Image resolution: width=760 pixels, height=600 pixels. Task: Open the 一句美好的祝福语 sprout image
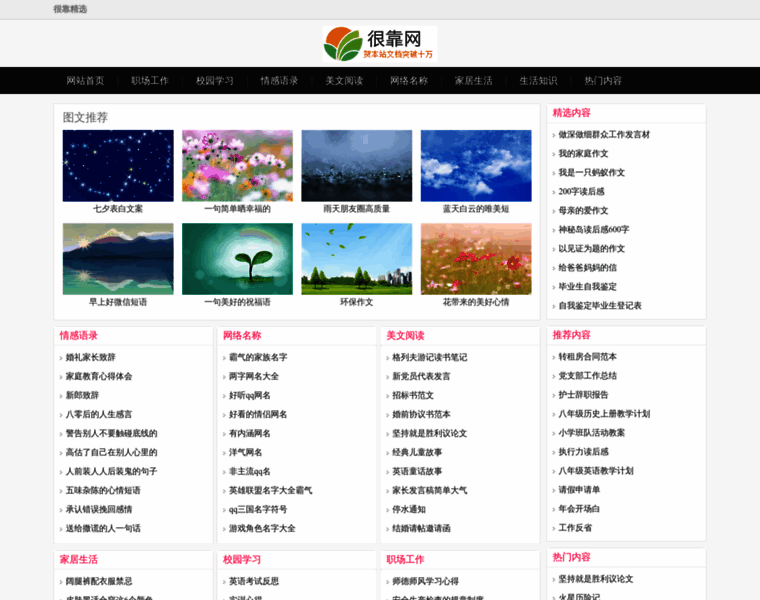pos(237,259)
